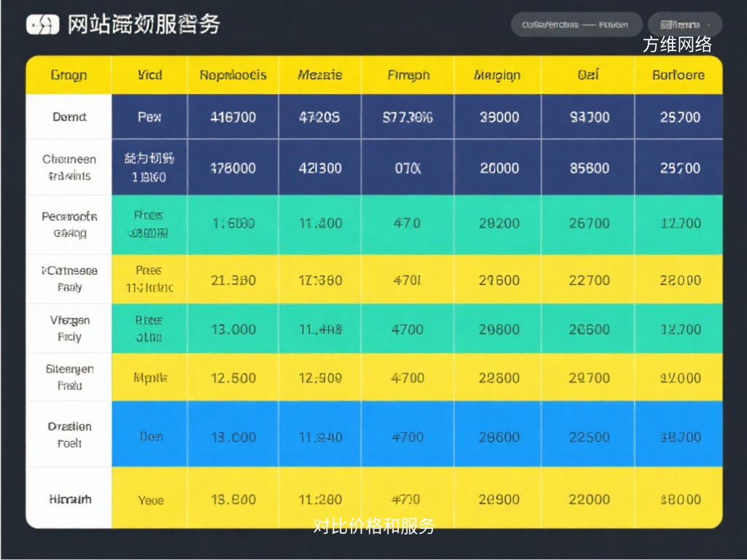This screenshot has height=560, width=747.
Task: Sort by the Mezaie column header
Action: click(x=320, y=75)
